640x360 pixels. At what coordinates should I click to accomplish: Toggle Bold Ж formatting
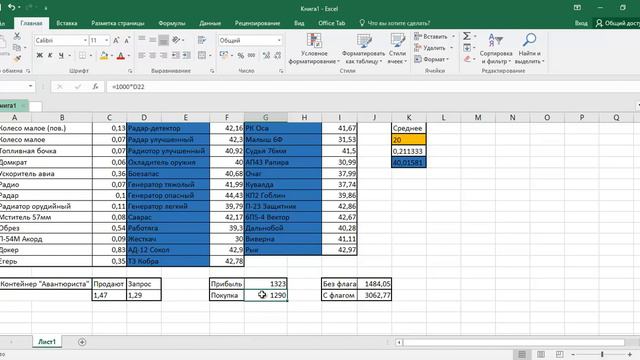click(40, 56)
